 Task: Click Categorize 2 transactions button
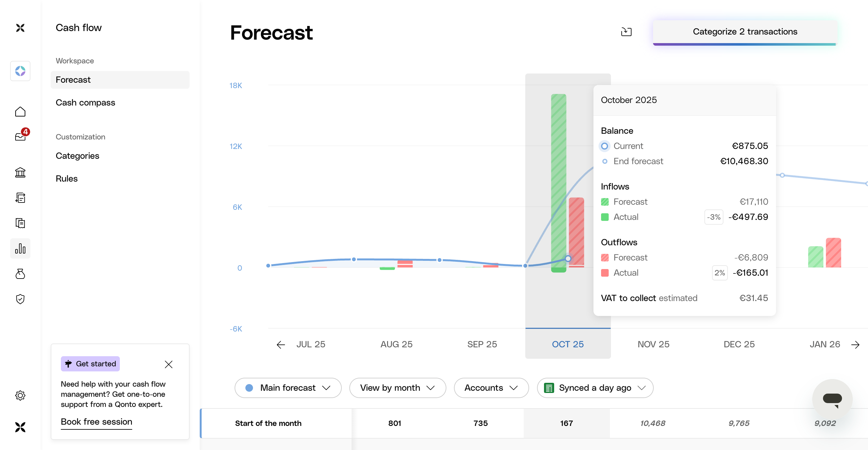pyautogui.click(x=745, y=32)
